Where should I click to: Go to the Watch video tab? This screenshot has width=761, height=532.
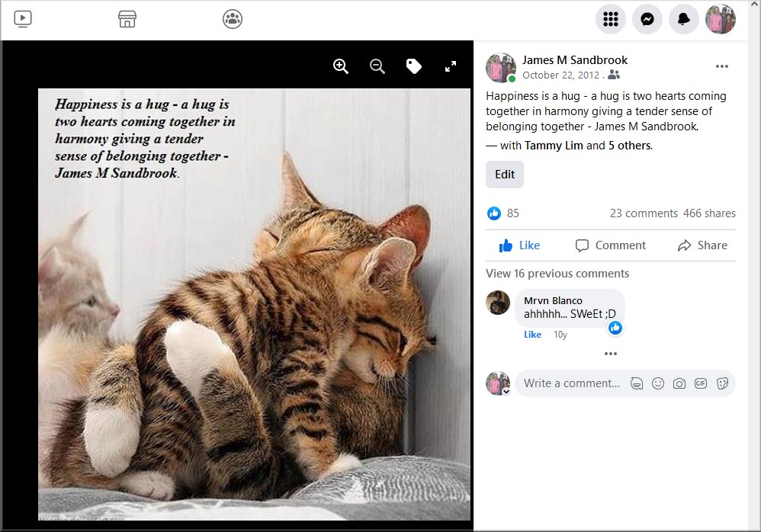pyautogui.click(x=23, y=19)
